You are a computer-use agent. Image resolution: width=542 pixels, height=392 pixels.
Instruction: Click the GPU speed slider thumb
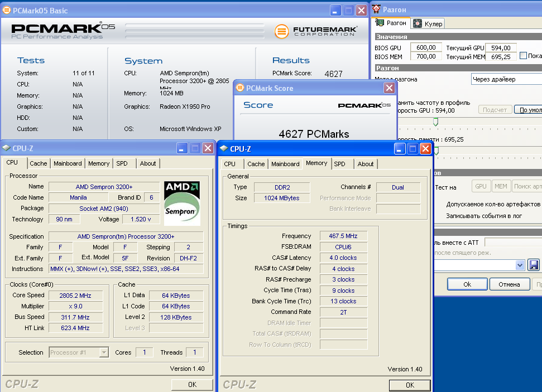[435, 122]
